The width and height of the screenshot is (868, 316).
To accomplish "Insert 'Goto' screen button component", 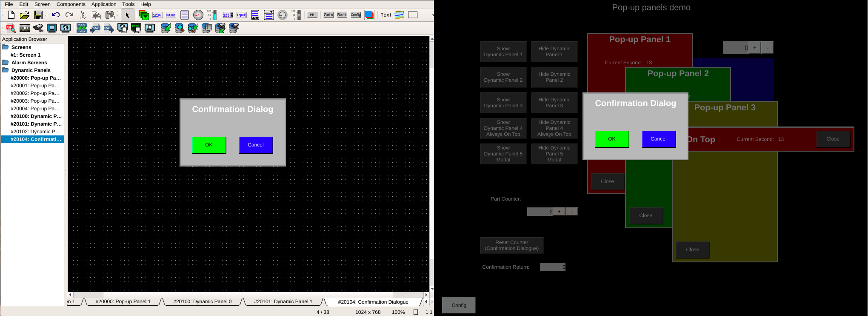I will [x=328, y=15].
